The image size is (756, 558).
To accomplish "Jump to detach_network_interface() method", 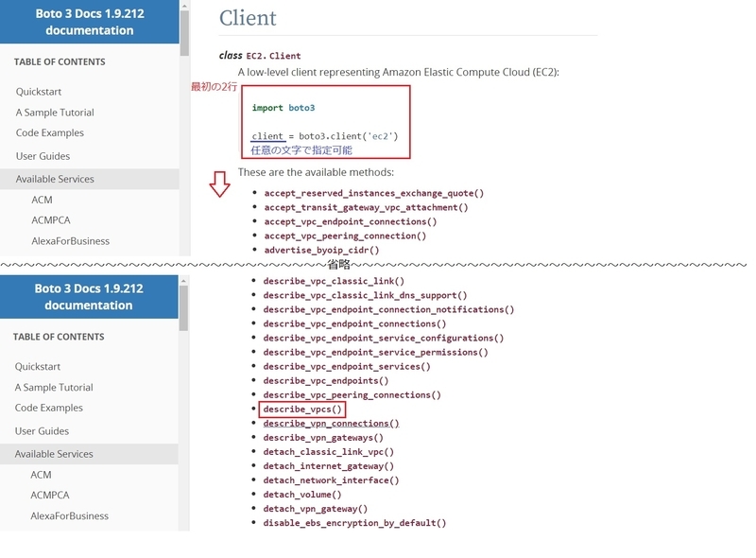I will tap(332, 480).
